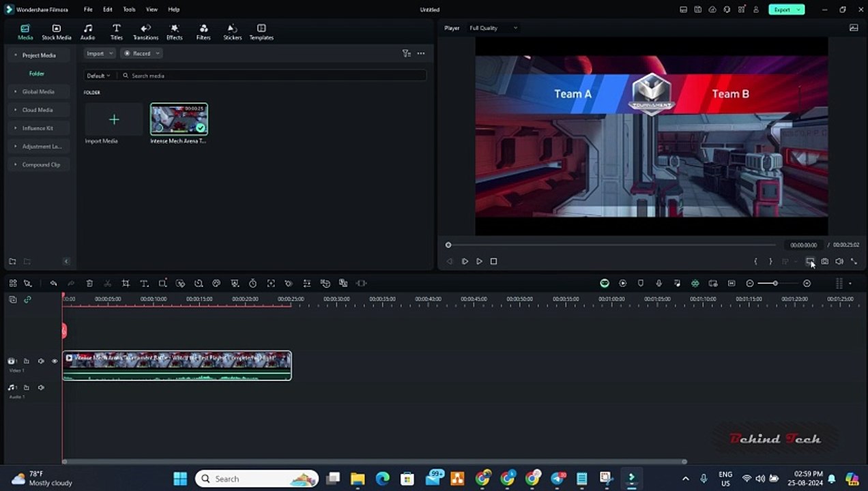868x491 pixels.
Task: Open the Import dropdown
Action: click(x=100, y=53)
